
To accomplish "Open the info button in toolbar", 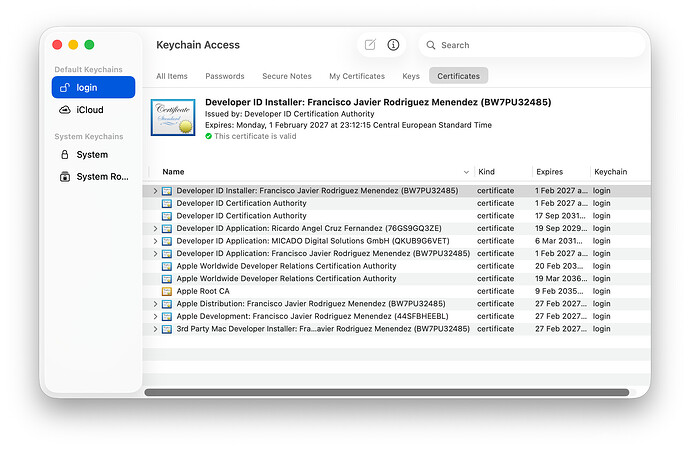I will coord(393,45).
